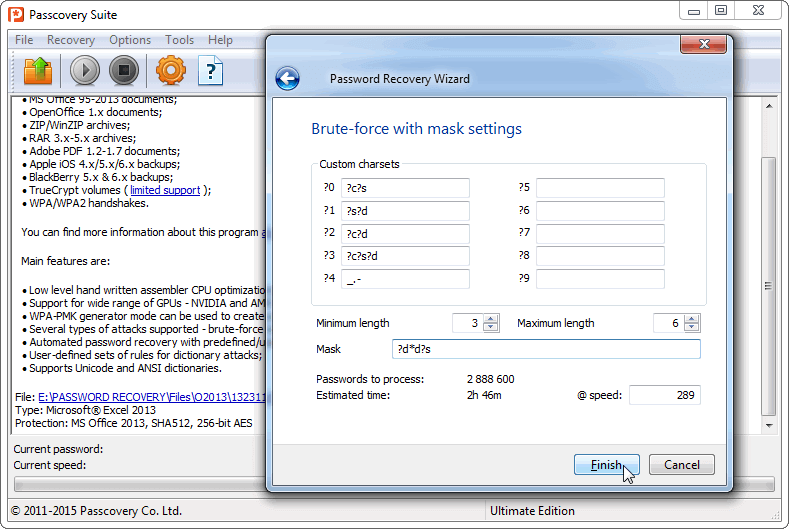The width and height of the screenshot is (789, 529).
Task: Close the Password Recovery Wizard dialog
Action: [703, 44]
